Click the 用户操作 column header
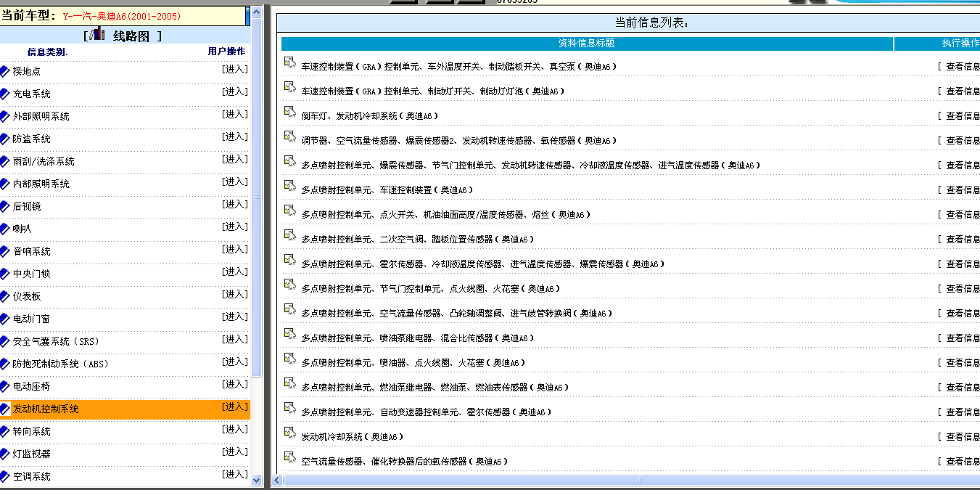 (226, 52)
